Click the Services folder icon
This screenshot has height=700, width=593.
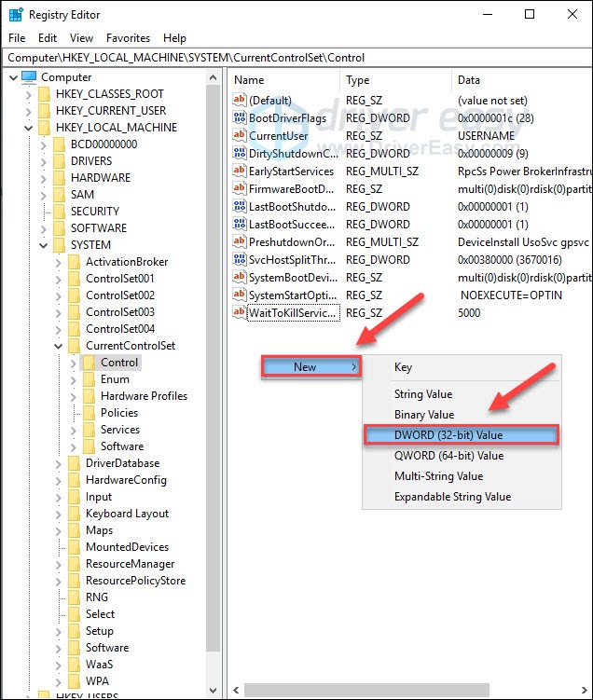(89, 430)
